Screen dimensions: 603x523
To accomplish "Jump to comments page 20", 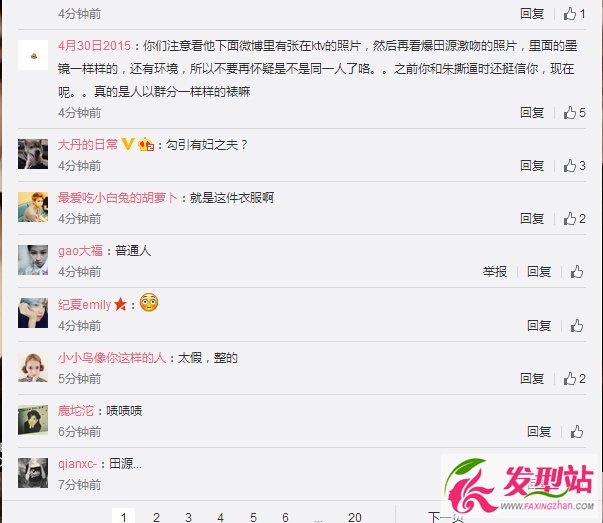I will click(x=355, y=517).
